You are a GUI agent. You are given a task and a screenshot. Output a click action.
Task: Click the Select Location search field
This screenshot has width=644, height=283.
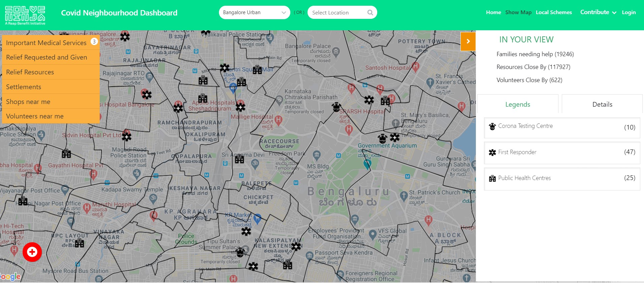tap(342, 12)
